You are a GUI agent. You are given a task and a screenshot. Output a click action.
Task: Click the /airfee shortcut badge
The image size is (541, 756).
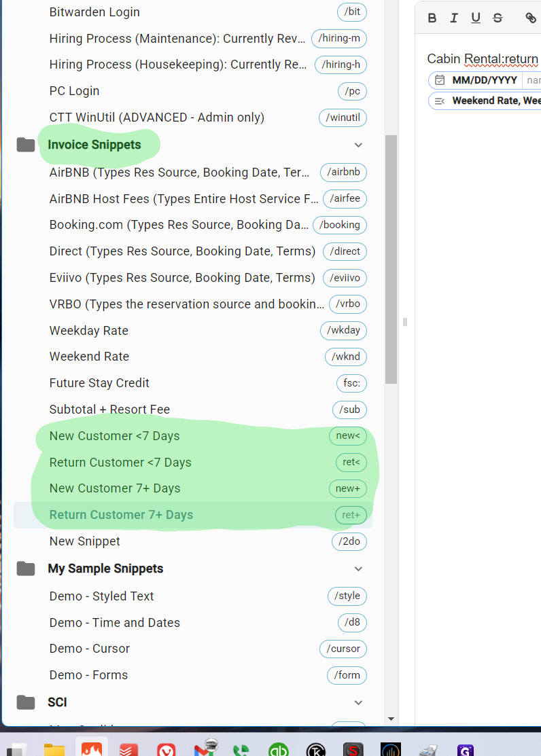point(345,198)
